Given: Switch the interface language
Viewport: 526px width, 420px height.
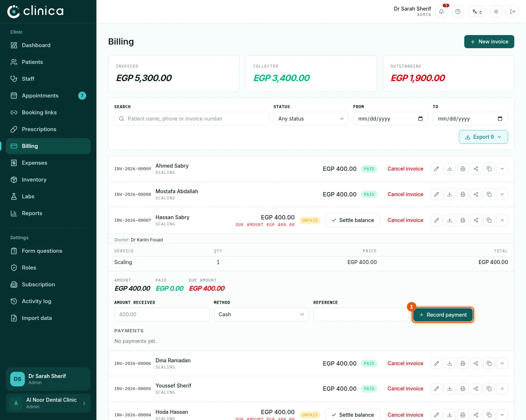Looking at the screenshot, I should click(477, 12).
